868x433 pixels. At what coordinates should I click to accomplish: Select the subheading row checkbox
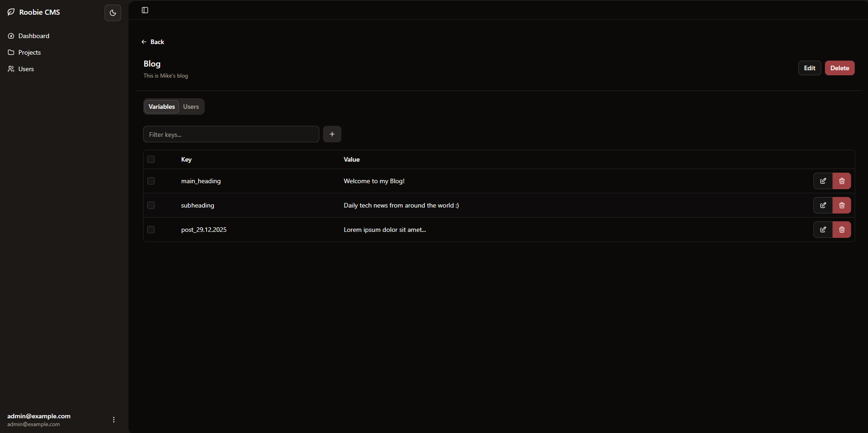[151, 205]
